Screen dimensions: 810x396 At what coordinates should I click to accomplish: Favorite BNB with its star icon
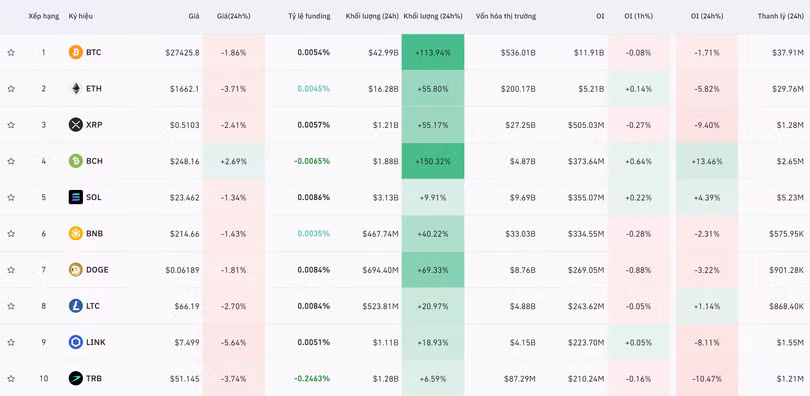tap(11, 233)
